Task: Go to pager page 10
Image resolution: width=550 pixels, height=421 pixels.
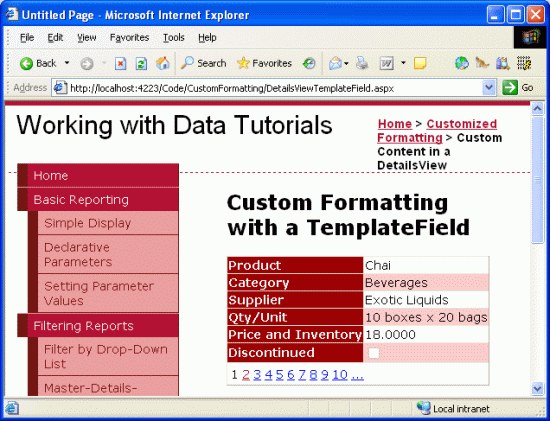Action: pos(340,375)
